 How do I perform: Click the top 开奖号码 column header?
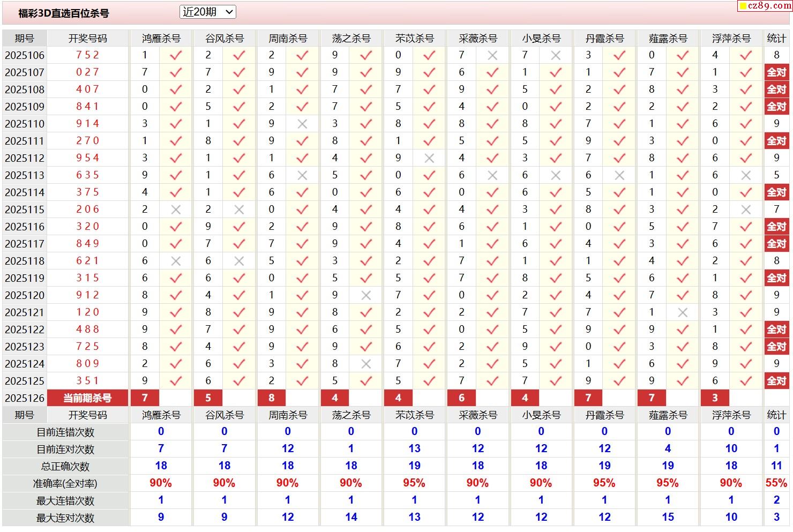[x=88, y=39]
